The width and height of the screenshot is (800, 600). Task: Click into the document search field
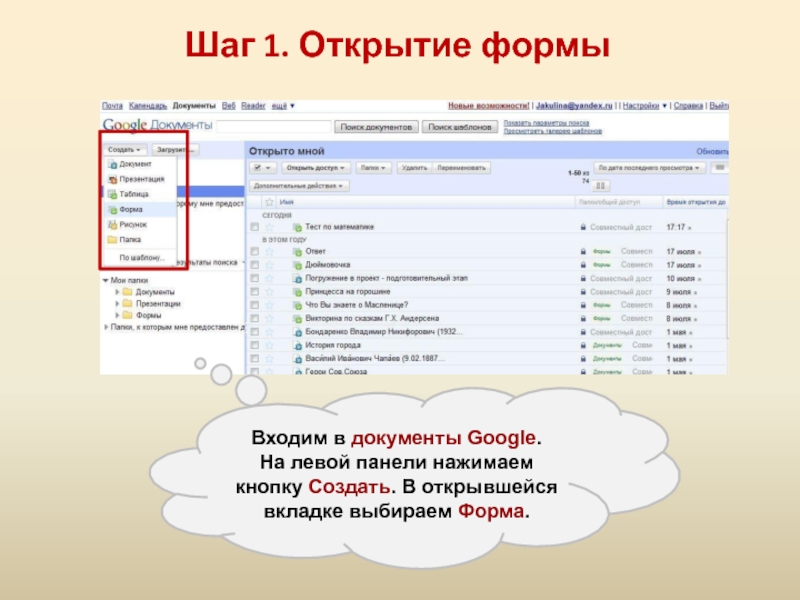[274, 127]
